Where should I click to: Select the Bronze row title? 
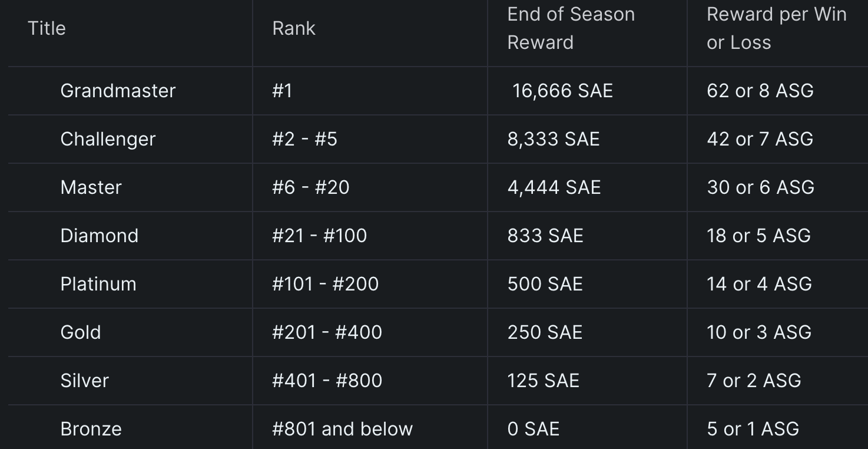[91, 429]
